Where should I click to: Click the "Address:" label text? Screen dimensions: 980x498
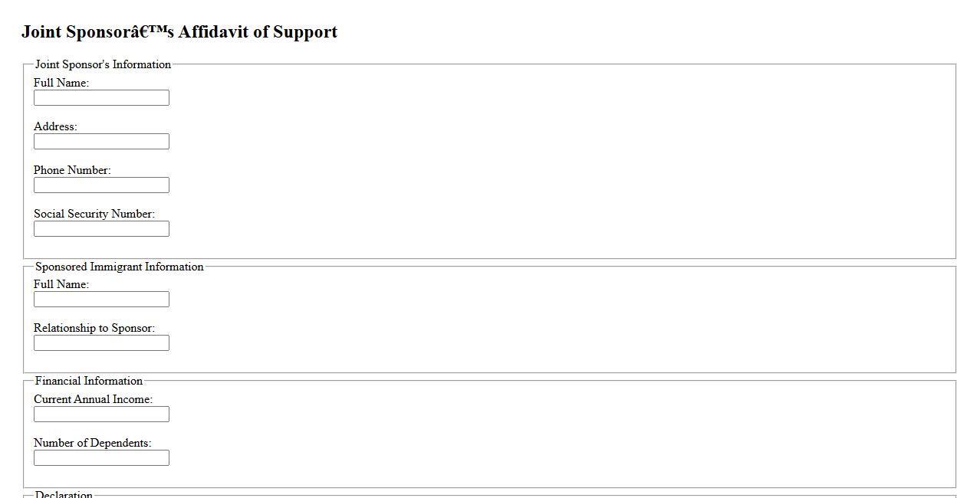click(x=55, y=126)
